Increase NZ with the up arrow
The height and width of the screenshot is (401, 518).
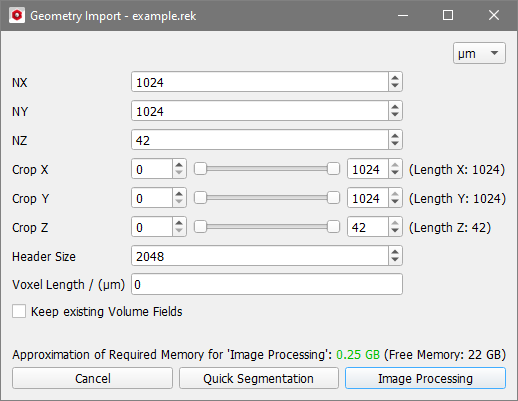(x=395, y=136)
